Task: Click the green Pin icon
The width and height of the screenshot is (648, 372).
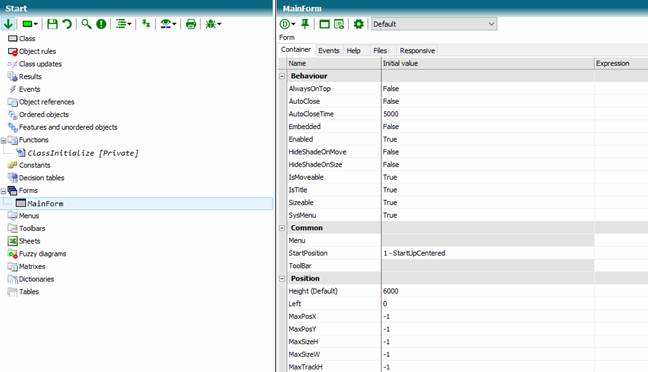Action: (x=305, y=24)
